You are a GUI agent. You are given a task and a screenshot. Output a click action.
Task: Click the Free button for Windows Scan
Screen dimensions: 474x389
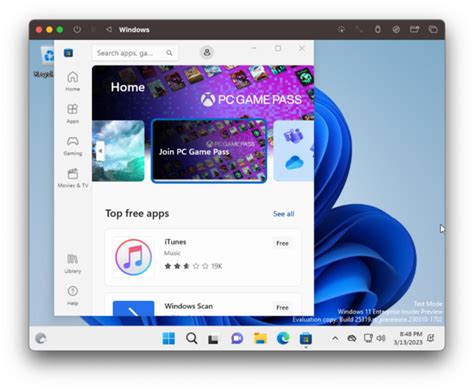coord(282,307)
